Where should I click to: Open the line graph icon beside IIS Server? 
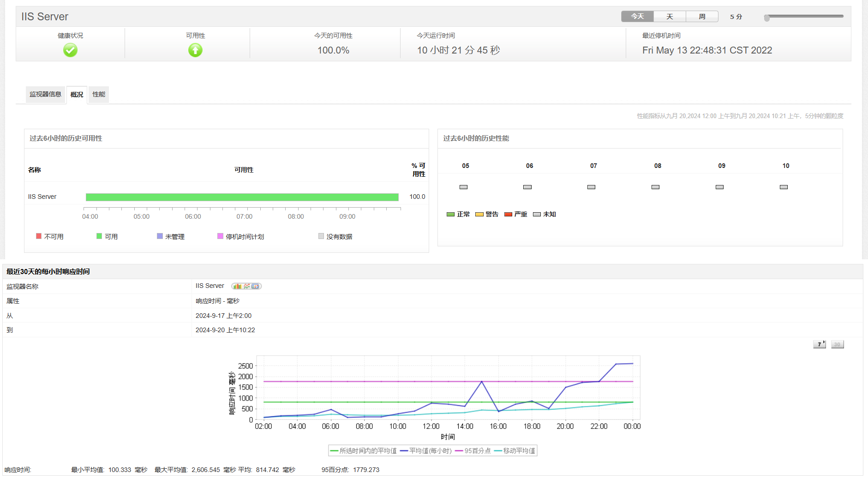point(247,286)
